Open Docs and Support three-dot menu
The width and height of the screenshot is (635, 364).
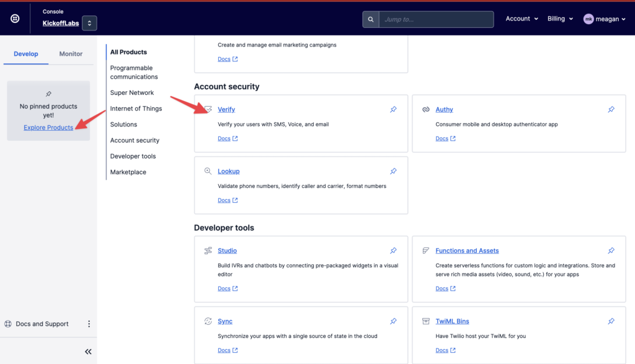click(89, 324)
